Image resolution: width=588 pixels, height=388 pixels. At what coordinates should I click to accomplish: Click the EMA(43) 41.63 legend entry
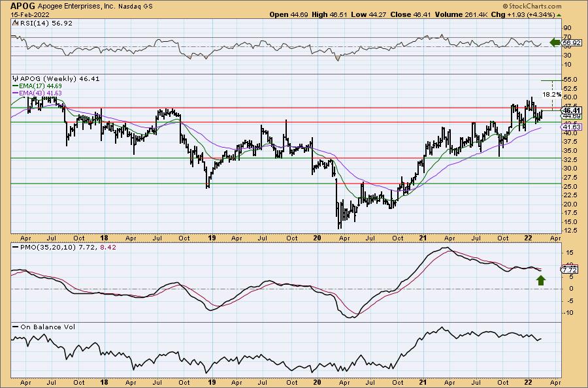(37, 93)
